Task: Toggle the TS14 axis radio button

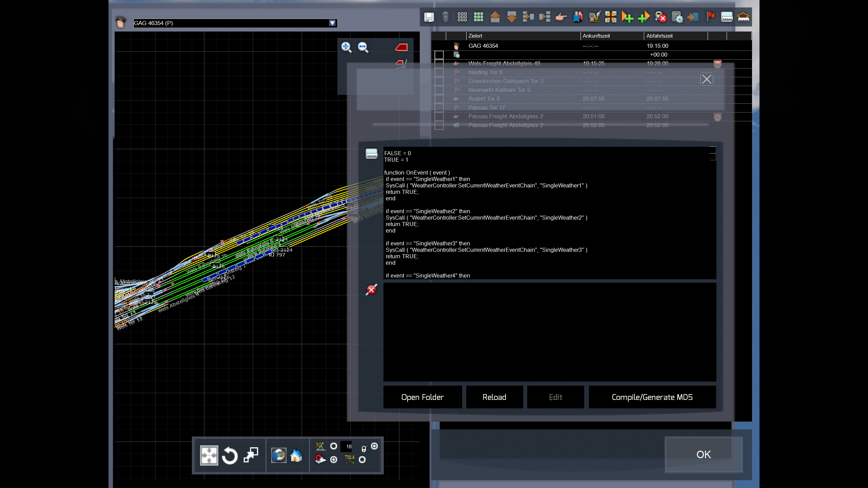Action: [362, 460]
